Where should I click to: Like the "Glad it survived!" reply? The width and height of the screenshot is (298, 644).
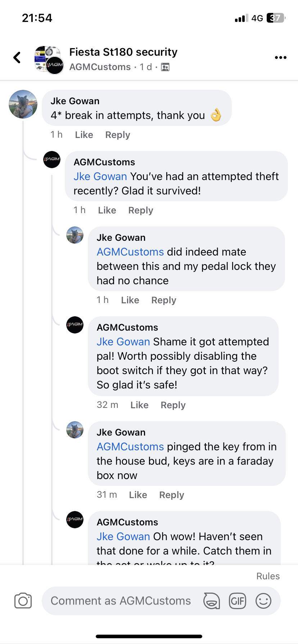coord(107,210)
